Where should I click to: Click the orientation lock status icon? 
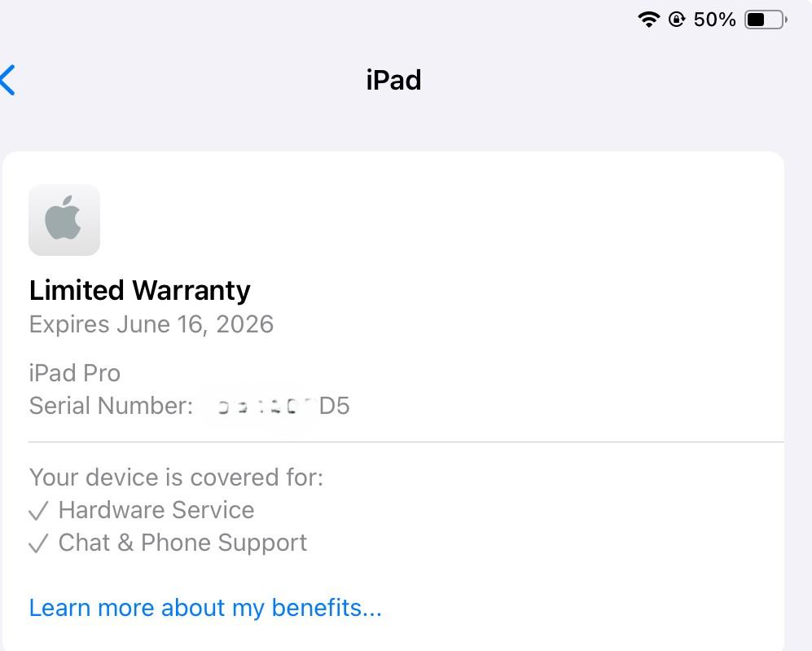click(677, 20)
